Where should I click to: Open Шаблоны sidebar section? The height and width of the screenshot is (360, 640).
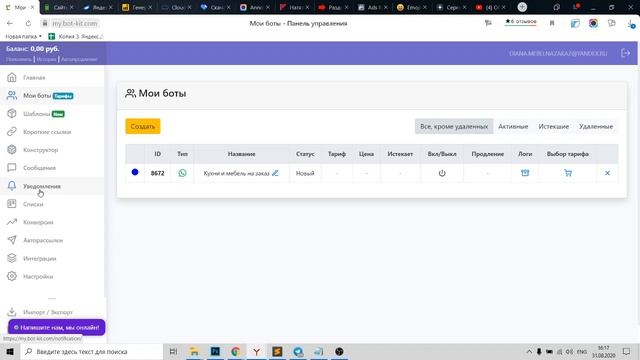36,114
